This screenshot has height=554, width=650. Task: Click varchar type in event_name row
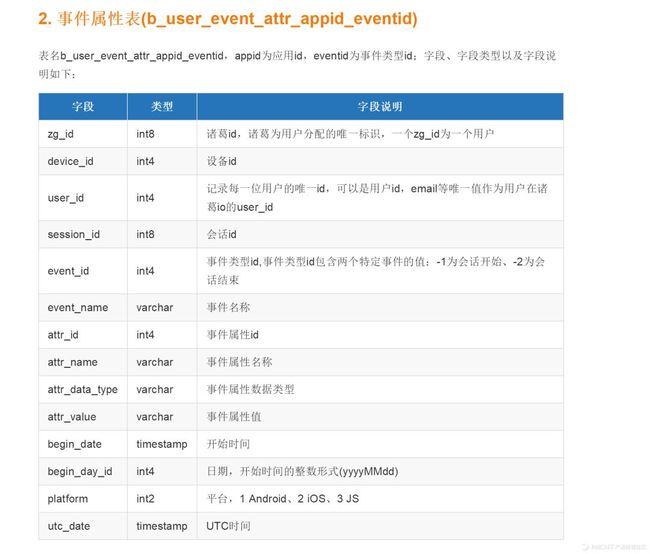tap(155, 307)
